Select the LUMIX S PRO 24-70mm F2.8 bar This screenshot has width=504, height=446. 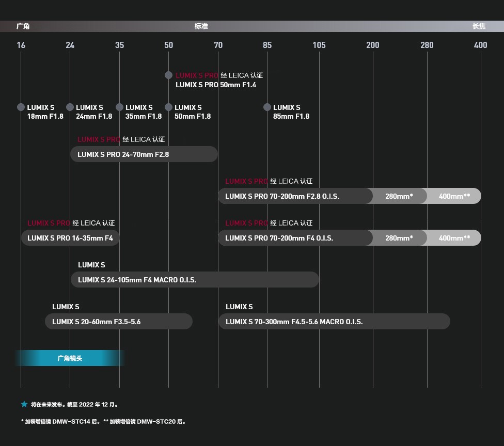[144, 154]
